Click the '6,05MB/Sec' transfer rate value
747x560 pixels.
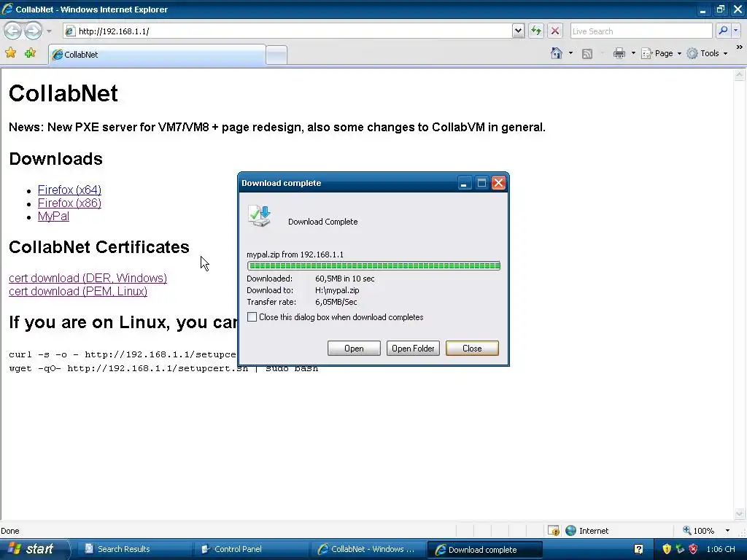pos(336,302)
